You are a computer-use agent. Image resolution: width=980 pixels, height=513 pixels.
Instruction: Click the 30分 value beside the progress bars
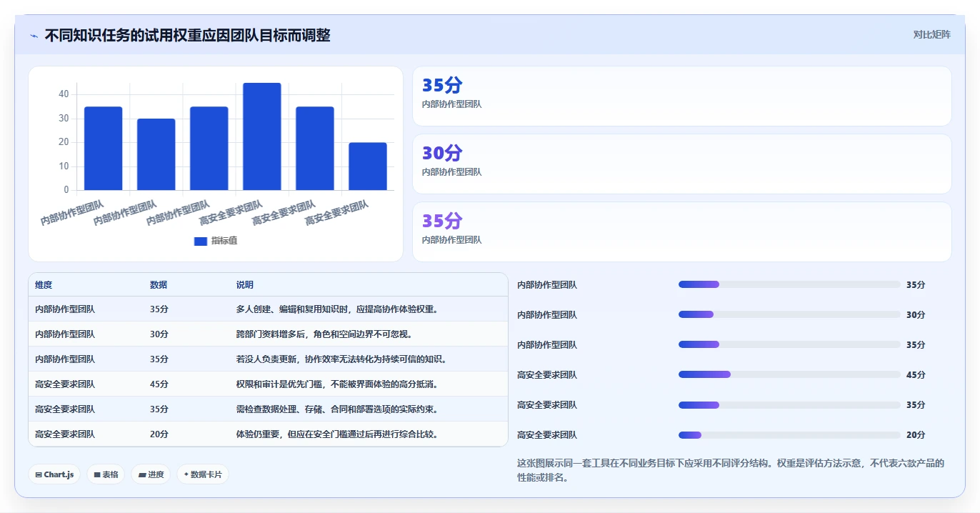(916, 314)
